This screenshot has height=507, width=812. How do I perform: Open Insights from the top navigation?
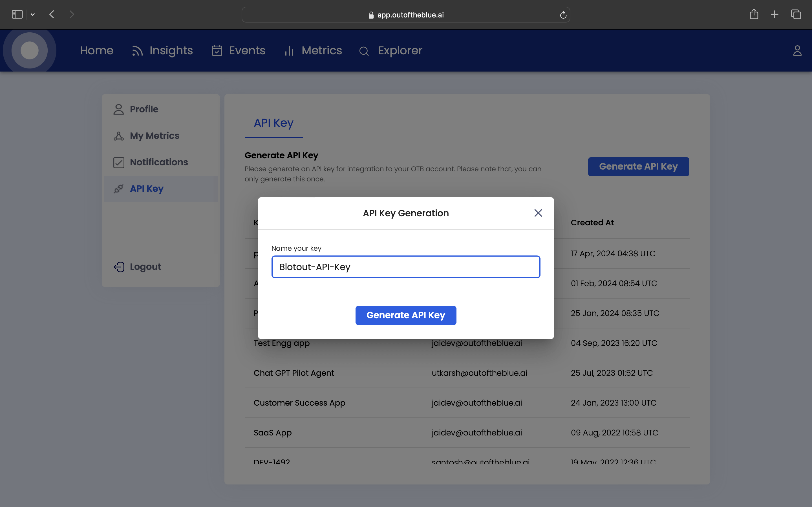pos(162,51)
